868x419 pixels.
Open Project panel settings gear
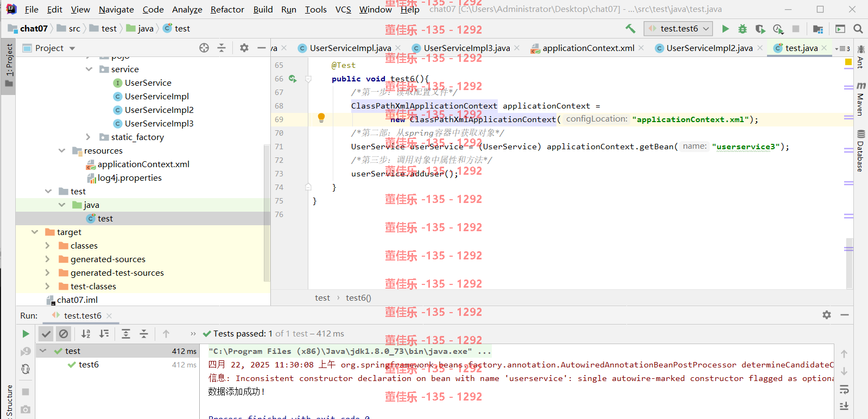[244, 48]
